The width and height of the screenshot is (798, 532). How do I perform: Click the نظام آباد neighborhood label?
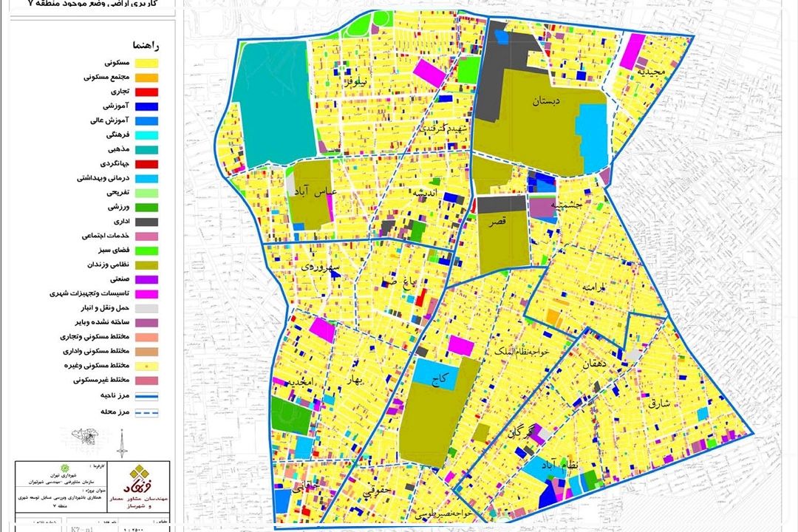click(579, 463)
